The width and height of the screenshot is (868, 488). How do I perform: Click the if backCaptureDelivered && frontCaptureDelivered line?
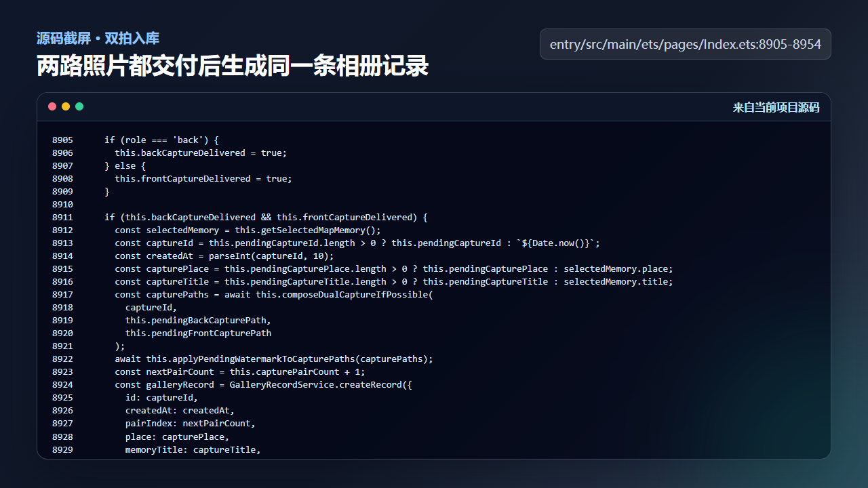(266, 217)
